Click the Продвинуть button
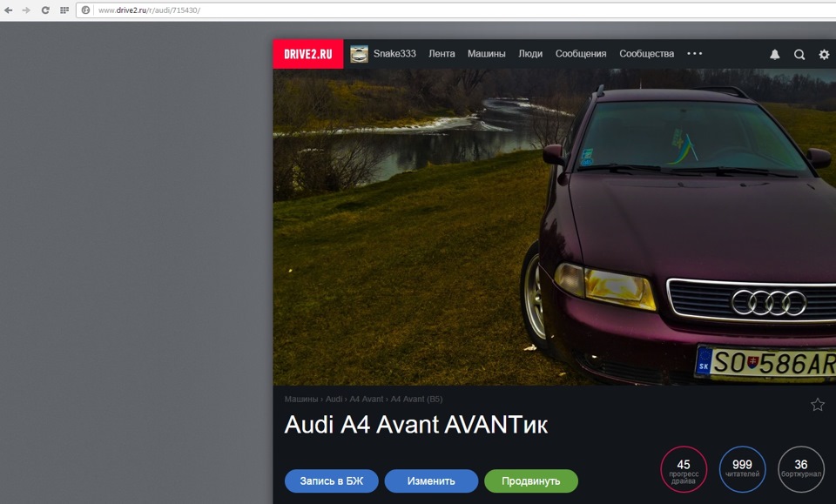This screenshot has height=504, width=836. point(531,481)
